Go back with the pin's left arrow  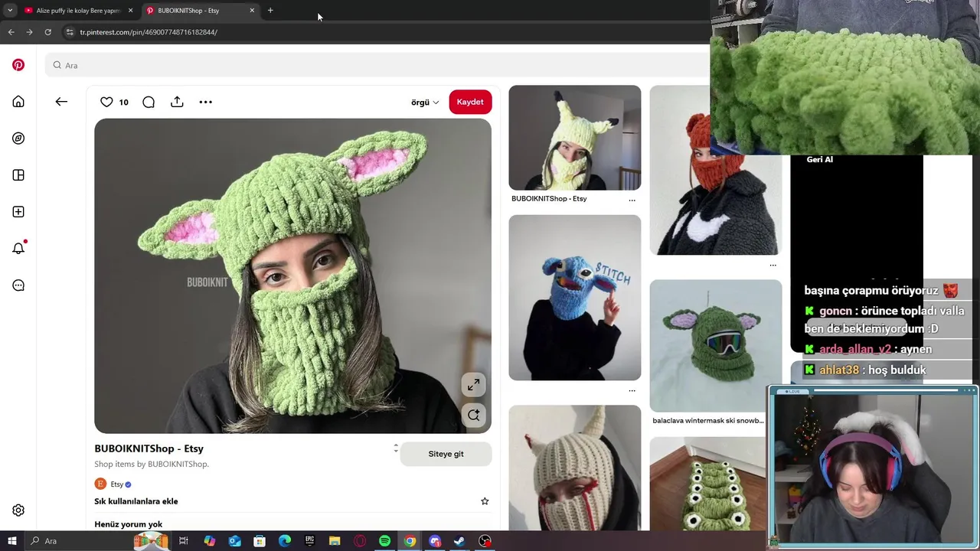point(61,102)
